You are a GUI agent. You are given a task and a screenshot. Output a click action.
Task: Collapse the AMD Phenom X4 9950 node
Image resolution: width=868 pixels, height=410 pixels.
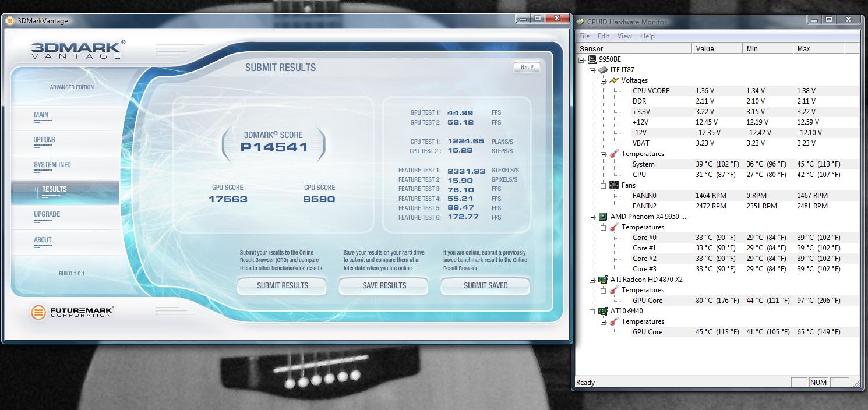[x=592, y=217]
